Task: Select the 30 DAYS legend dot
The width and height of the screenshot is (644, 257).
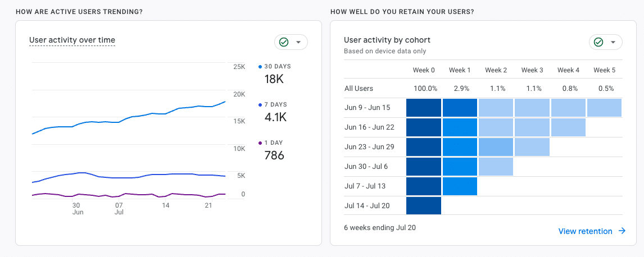Action: point(260,67)
